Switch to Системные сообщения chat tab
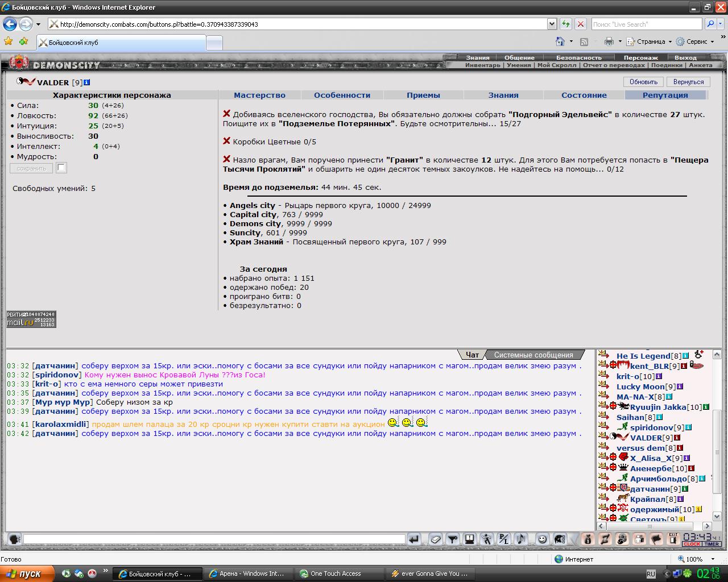This screenshot has width=728, height=582. (533, 355)
